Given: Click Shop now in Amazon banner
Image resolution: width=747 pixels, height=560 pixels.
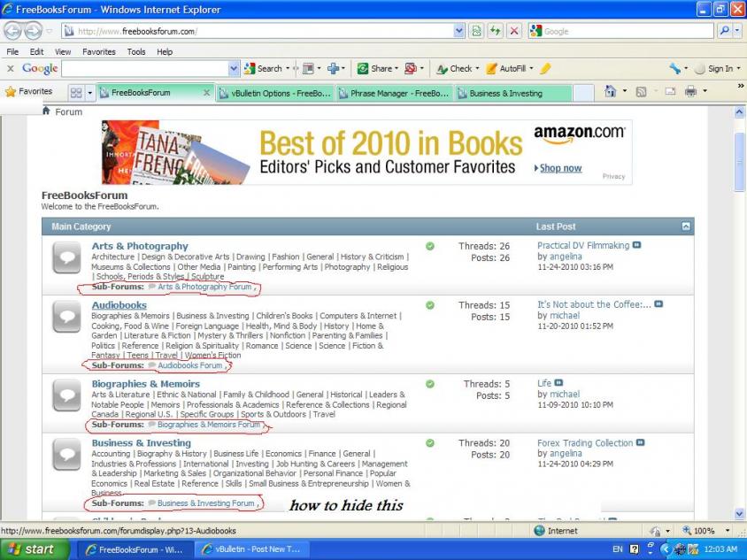Looking at the screenshot, I should [561, 168].
